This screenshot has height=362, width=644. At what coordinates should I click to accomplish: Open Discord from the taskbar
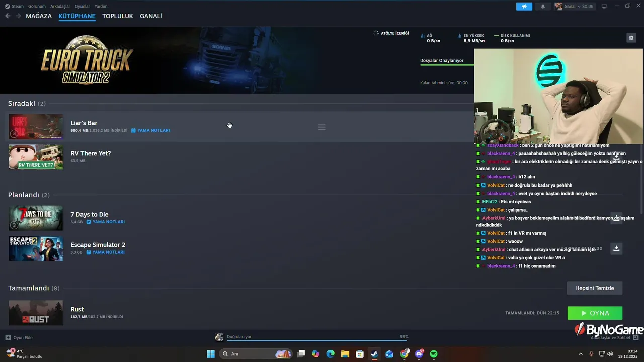click(419, 354)
